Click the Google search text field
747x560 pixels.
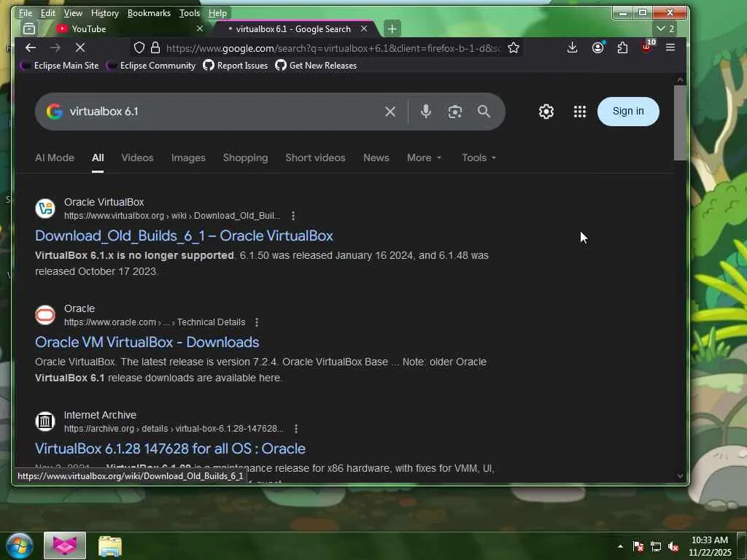(223, 112)
